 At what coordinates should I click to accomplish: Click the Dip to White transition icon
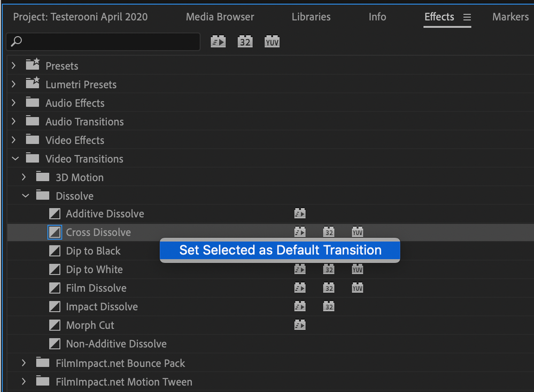coord(55,270)
